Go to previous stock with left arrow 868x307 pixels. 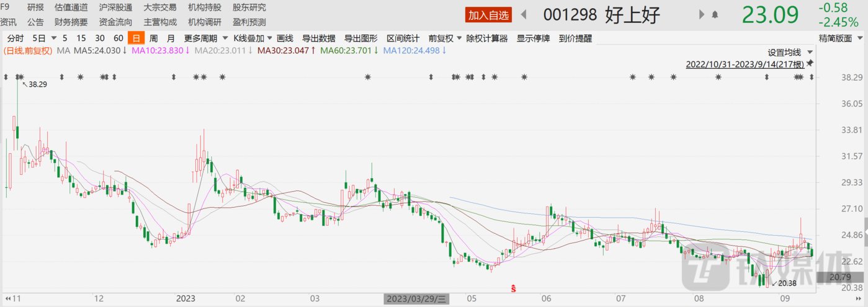click(x=523, y=14)
